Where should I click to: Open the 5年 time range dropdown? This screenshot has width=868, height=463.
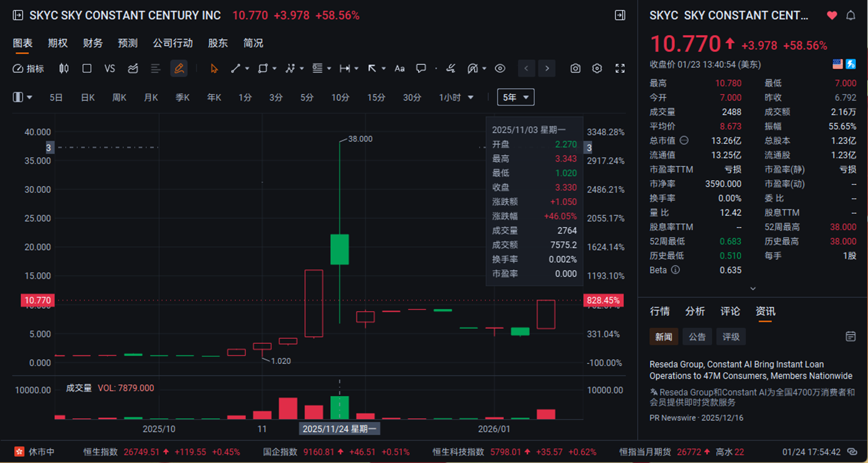515,97
